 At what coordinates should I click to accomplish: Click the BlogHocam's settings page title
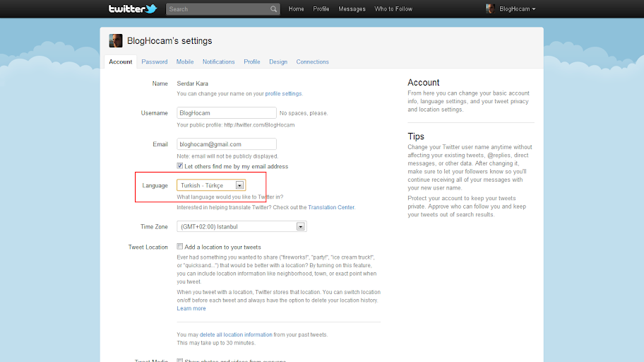tap(169, 41)
